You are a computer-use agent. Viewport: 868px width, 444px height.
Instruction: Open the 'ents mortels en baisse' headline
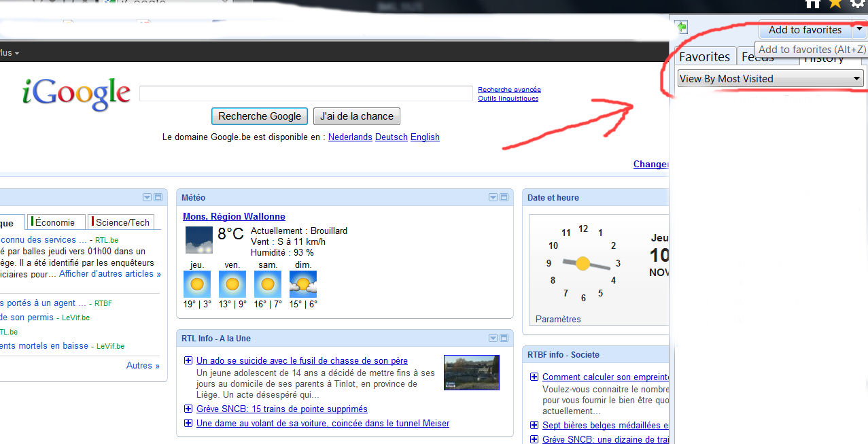point(45,346)
